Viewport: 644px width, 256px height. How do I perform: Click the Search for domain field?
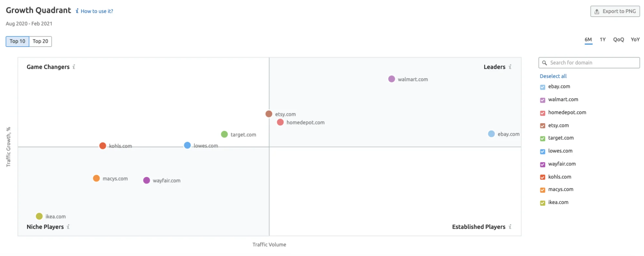pyautogui.click(x=592, y=63)
